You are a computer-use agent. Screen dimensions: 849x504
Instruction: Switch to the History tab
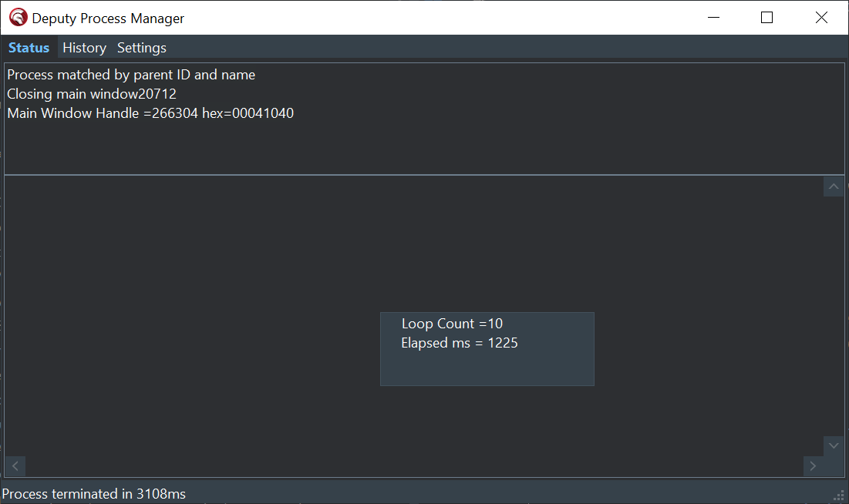point(84,48)
